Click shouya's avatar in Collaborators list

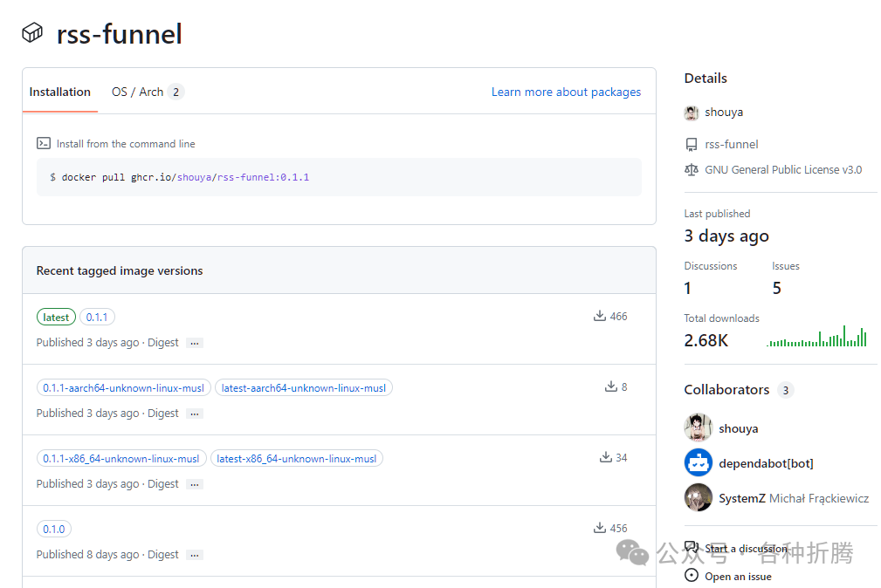point(699,428)
